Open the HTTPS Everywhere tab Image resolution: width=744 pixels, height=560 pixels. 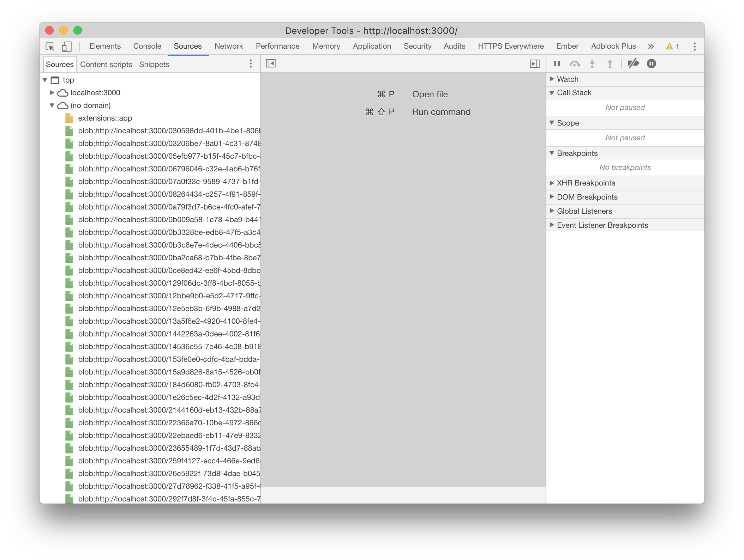point(511,46)
